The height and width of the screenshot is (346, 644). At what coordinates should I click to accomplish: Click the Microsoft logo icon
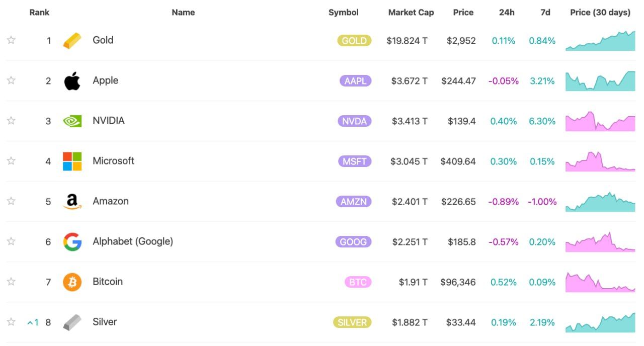pyautogui.click(x=72, y=161)
